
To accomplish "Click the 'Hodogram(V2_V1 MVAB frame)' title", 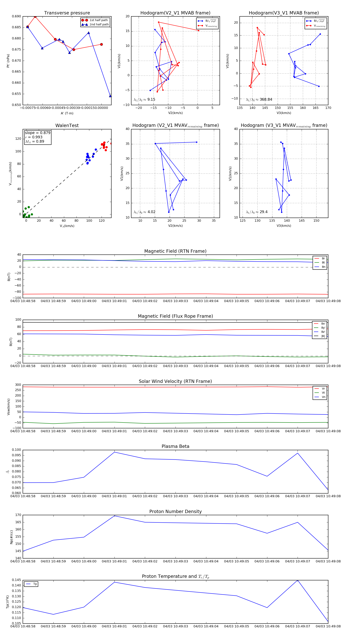I will (175, 13).
